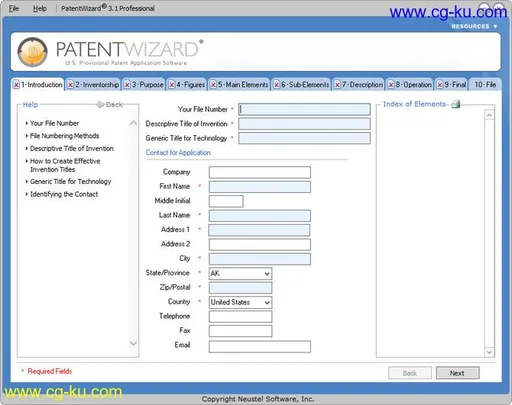This screenshot has height=405, width=512.
Task: Click the Zip/Postal input field
Action: [x=240, y=288]
